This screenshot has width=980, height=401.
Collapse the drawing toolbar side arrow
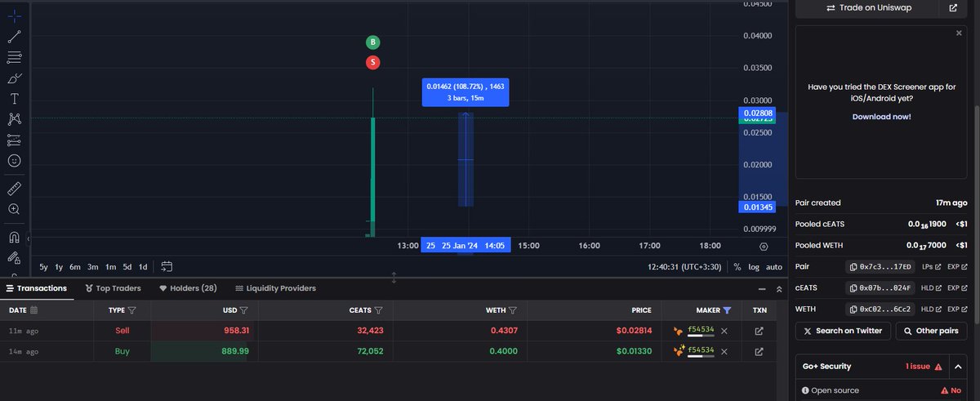tap(29, 239)
